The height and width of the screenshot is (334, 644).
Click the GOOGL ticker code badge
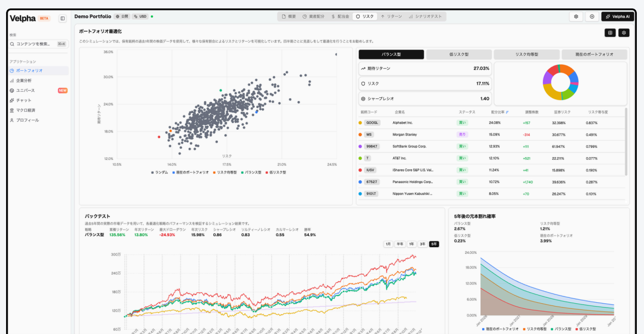click(372, 123)
